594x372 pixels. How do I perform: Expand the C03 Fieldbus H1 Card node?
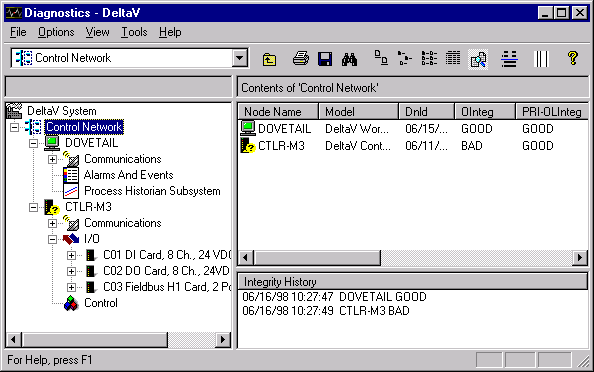[x=71, y=287]
